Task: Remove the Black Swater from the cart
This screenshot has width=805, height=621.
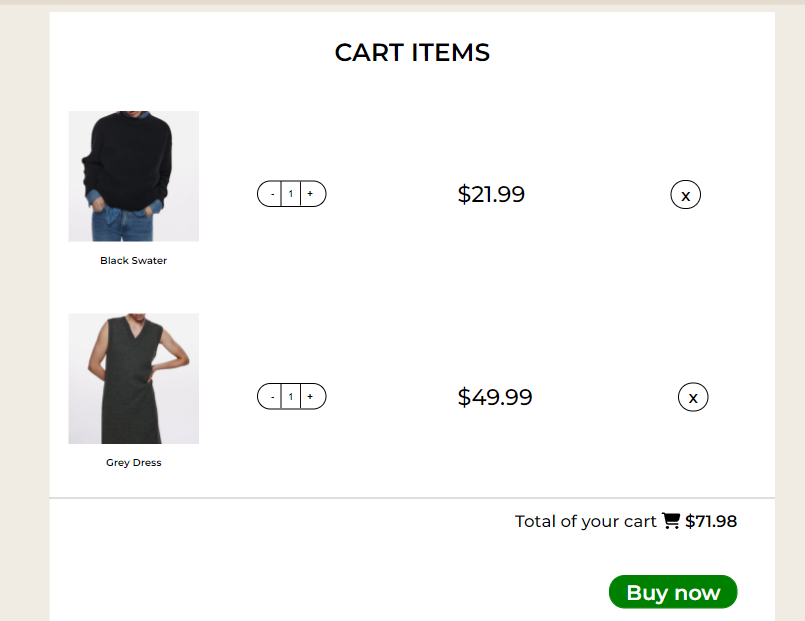Action: click(x=685, y=194)
